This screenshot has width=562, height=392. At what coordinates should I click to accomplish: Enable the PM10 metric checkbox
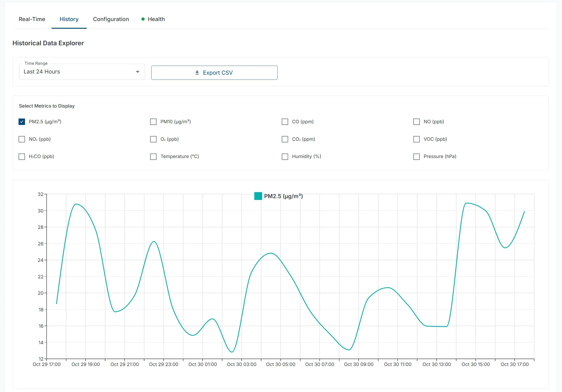pyautogui.click(x=153, y=122)
